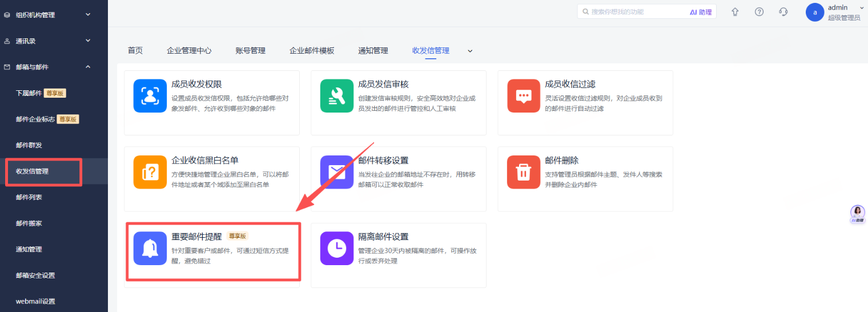Click the 企业收信黑白名单 title
Screen dimensions: 868x312
pyautogui.click(x=205, y=161)
